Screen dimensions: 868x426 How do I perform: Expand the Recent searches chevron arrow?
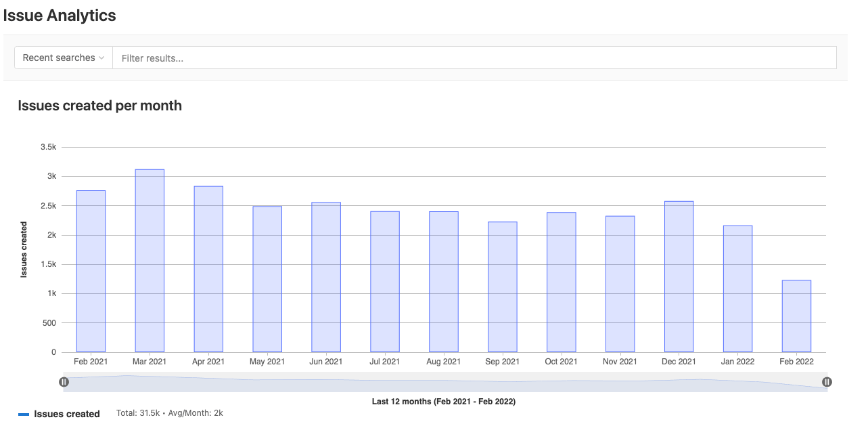(103, 58)
